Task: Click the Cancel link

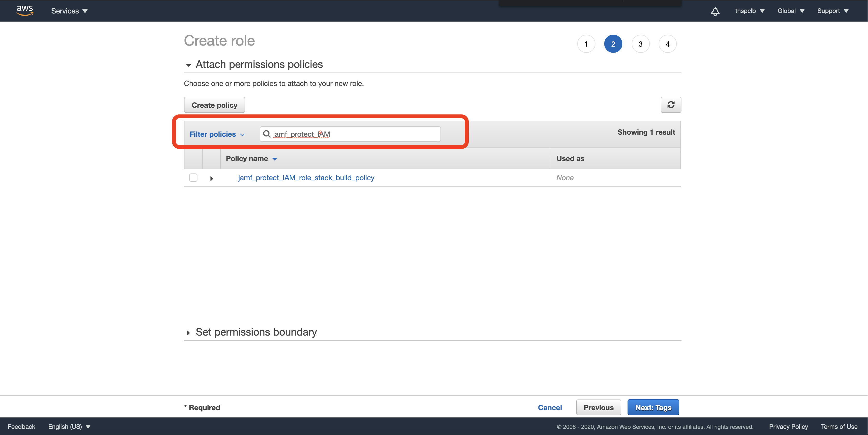Action: [x=550, y=407]
